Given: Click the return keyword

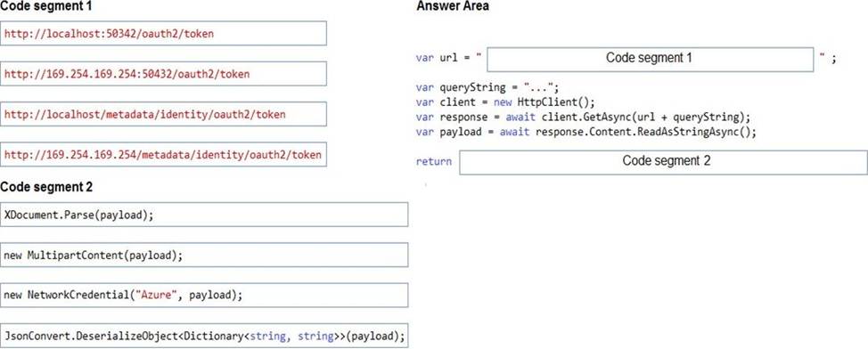Looking at the screenshot, I should 433,161.
